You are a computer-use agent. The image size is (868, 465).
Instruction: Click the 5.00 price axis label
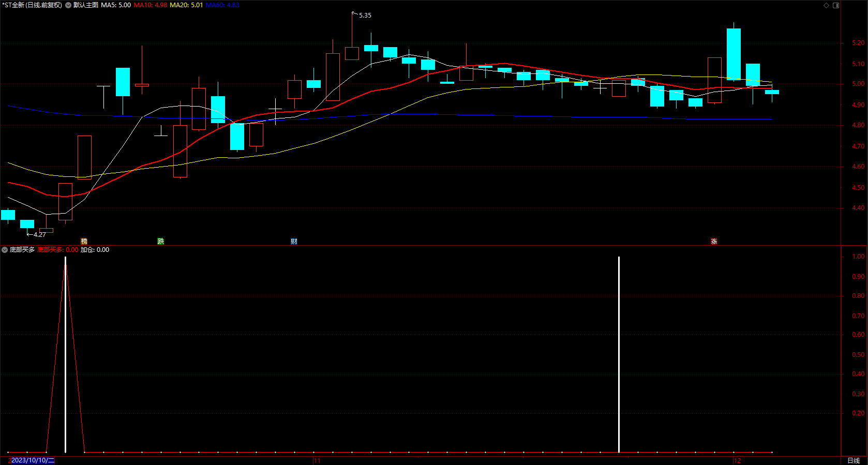pos(858,84)
